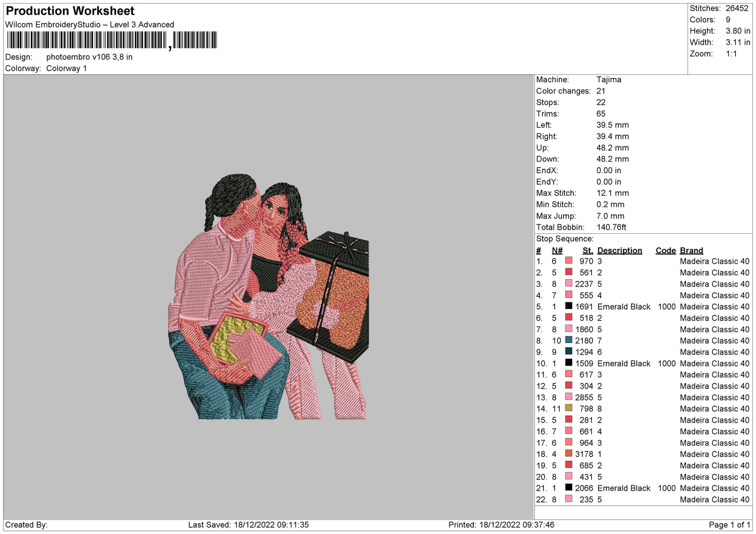This screenshot has width=756, height=534.
Task: Click 'Emerald Black' in stop row 10
Action: 624,363
